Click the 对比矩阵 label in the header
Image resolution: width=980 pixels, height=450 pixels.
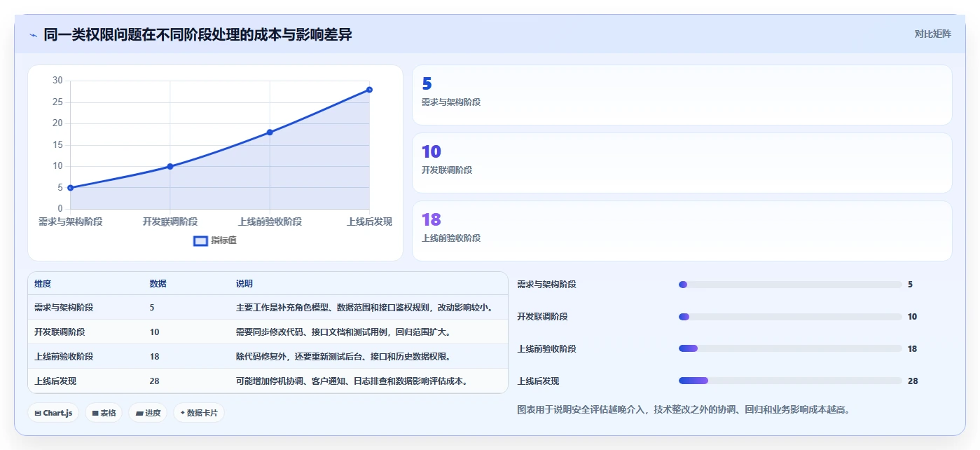coord(932,34)
